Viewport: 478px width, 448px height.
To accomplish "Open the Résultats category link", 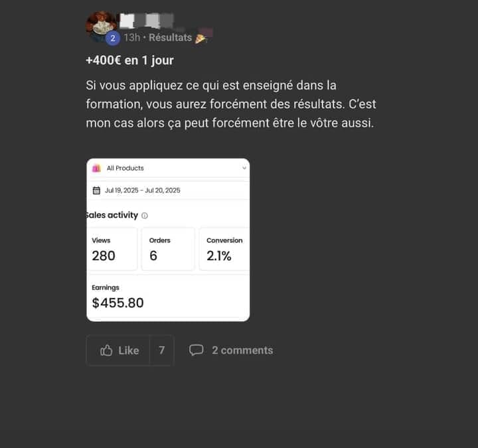I will 170,37.
